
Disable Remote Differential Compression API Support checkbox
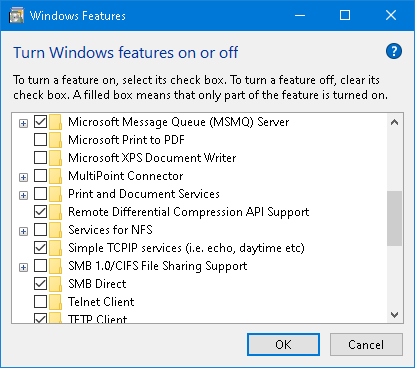coord(40,212)
